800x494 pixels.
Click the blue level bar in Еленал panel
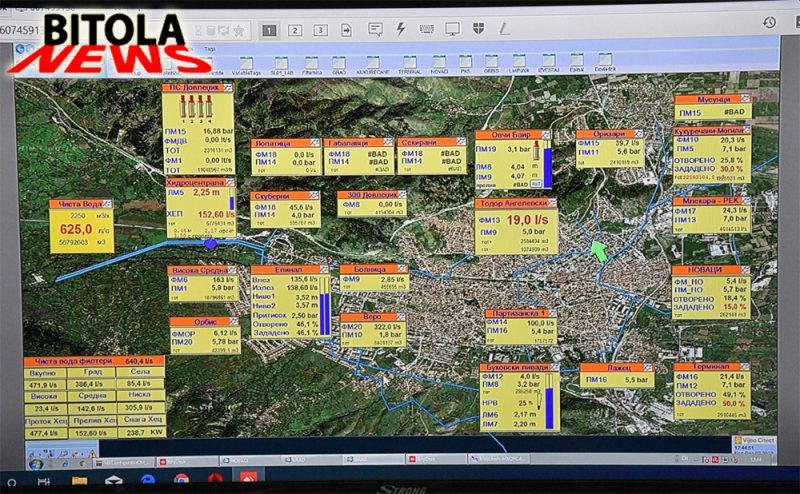pos(324,306)
